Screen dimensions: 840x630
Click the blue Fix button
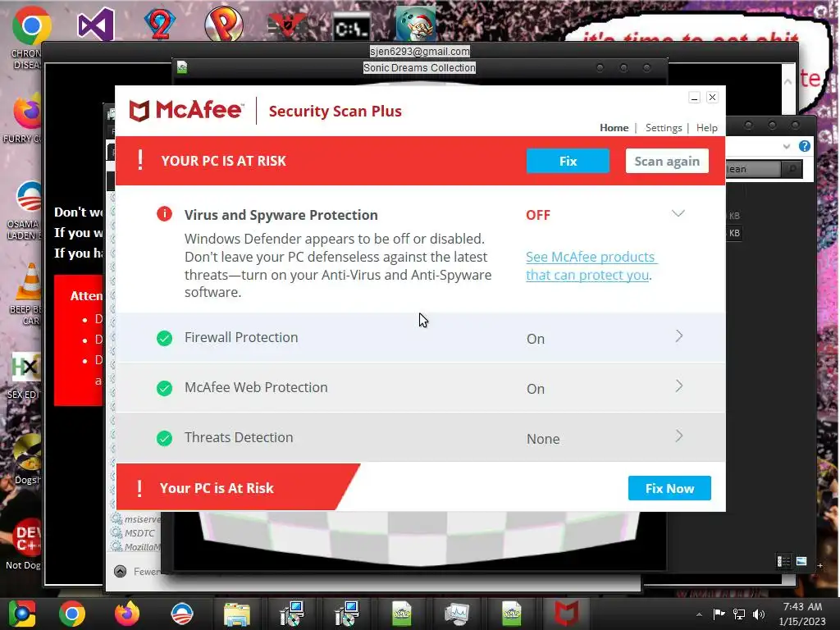coord(568,161)
